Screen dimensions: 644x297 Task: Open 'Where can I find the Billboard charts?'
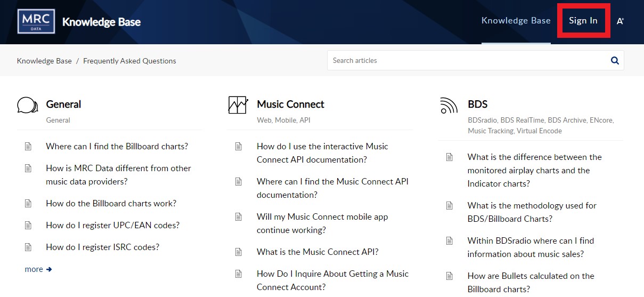(117, 147)
